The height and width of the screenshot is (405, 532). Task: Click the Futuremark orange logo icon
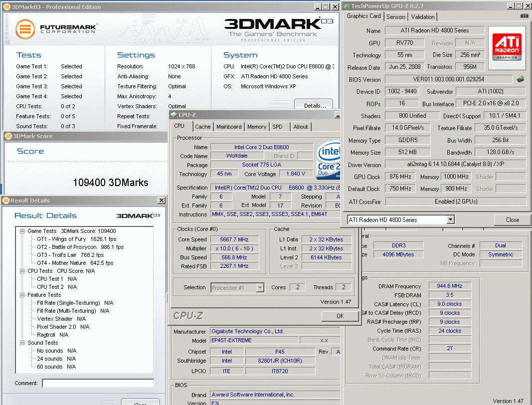[25, 29]
